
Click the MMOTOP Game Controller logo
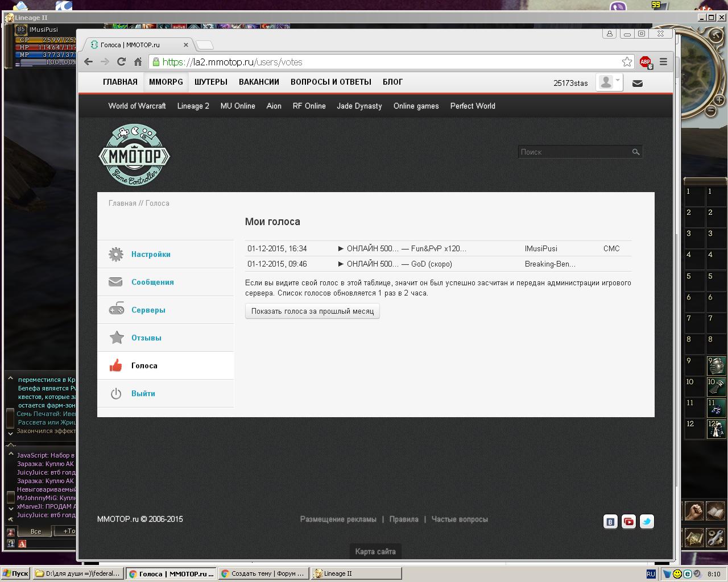pyautogui.click(x=134, y=156)
